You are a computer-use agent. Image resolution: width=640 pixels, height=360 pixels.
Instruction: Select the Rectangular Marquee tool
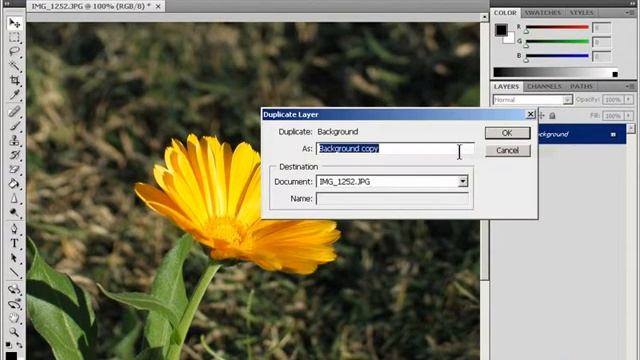(x=14, y=38)
